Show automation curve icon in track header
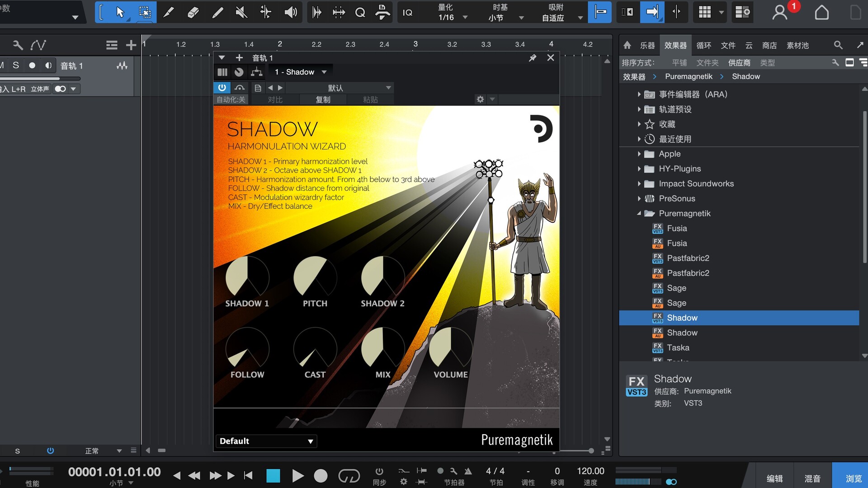This screenshot has height=488, width=868. [x=38, y=45]
